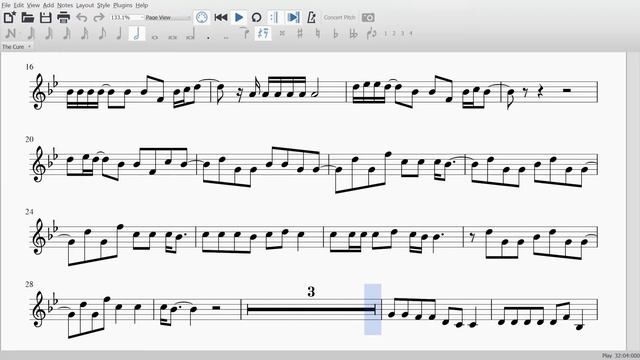Open the Layout menu
Screen dimensions: 640x360
point(85,5)
